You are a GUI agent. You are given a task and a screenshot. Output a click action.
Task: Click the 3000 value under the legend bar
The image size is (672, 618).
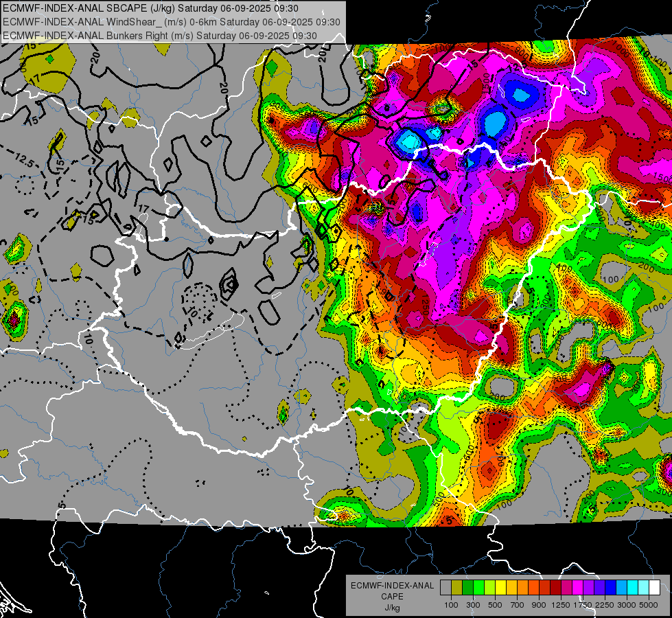click(x=627, y=605)
